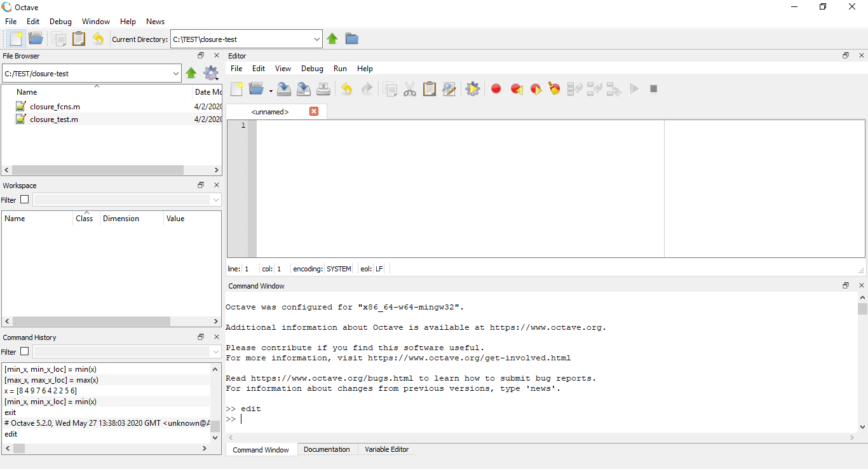868x469 pixels.
Task: Switch to Variable Editor tab
Action: tap(386, 449)
